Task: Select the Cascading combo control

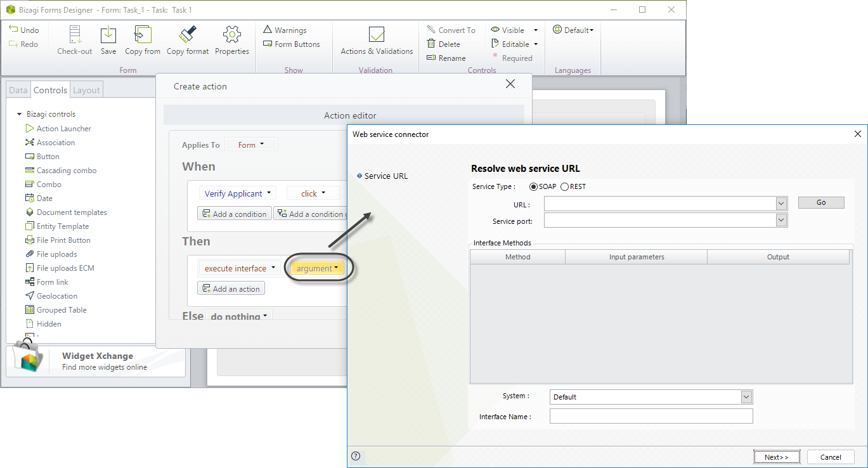Action: click(61, 170)
